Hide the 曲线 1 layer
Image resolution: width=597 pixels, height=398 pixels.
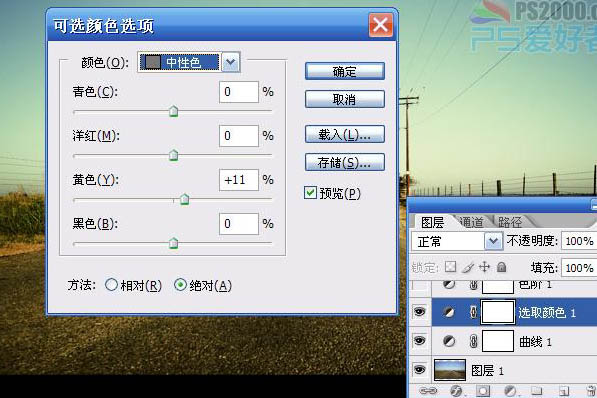click(420, 340)
